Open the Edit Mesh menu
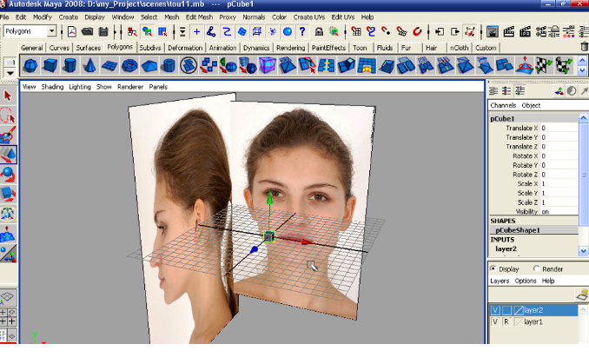The image size is (589, 364). pyautogui.click(x=199, y=17)
